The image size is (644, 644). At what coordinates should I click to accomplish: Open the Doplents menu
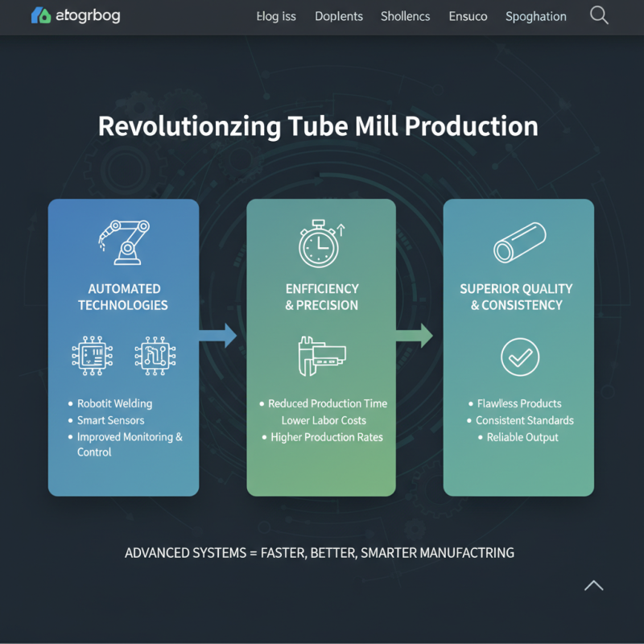pos(339,16)
